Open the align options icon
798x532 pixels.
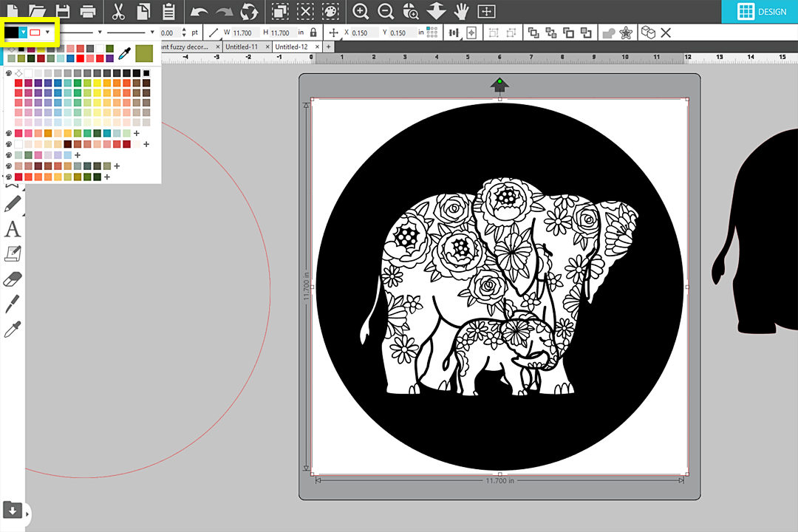(x=454, y=33)
